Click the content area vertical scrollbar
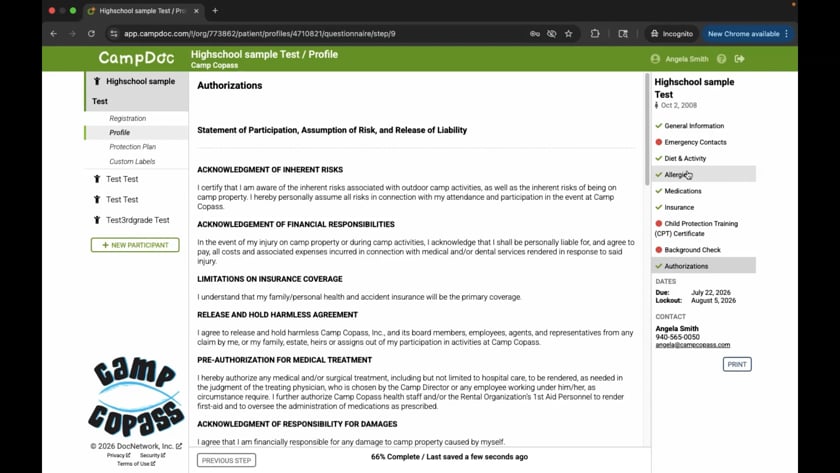Screen dimensions: 840x473 (647, 130)
